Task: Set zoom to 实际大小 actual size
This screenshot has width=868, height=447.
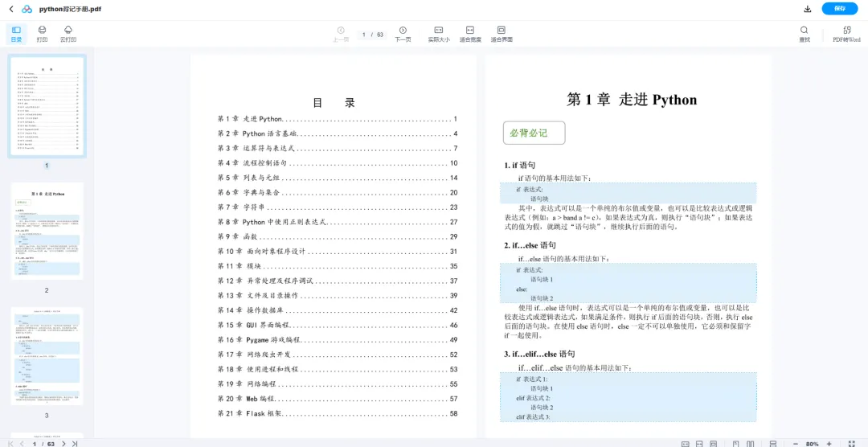Action: click(439, 35)
